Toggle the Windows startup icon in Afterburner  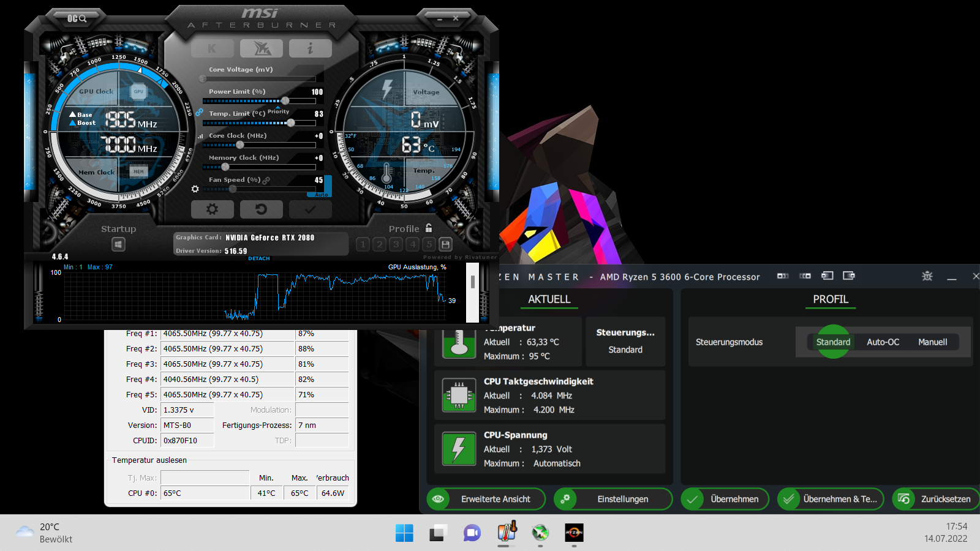coord(118,245)
